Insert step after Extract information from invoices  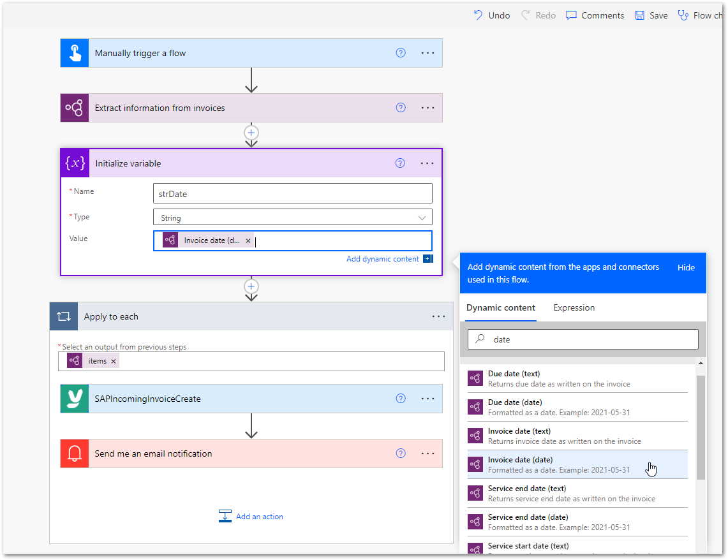(x=251, y=133)
